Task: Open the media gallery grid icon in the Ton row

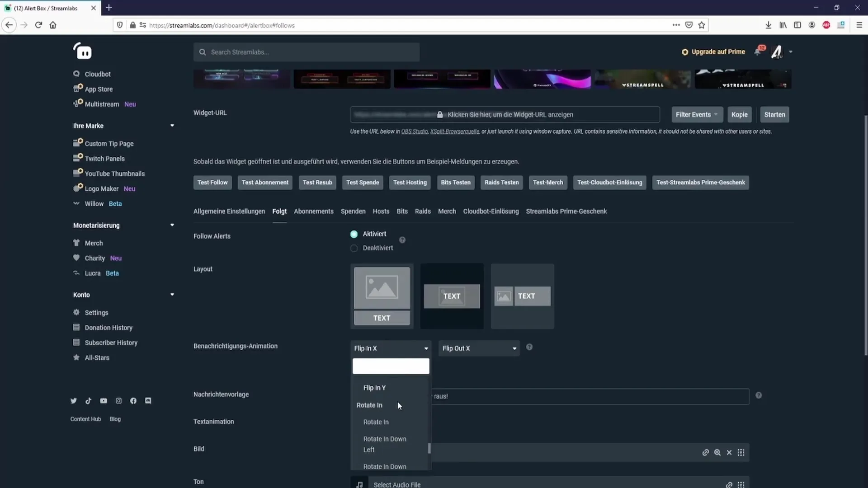Action: (x=741, y=484)
